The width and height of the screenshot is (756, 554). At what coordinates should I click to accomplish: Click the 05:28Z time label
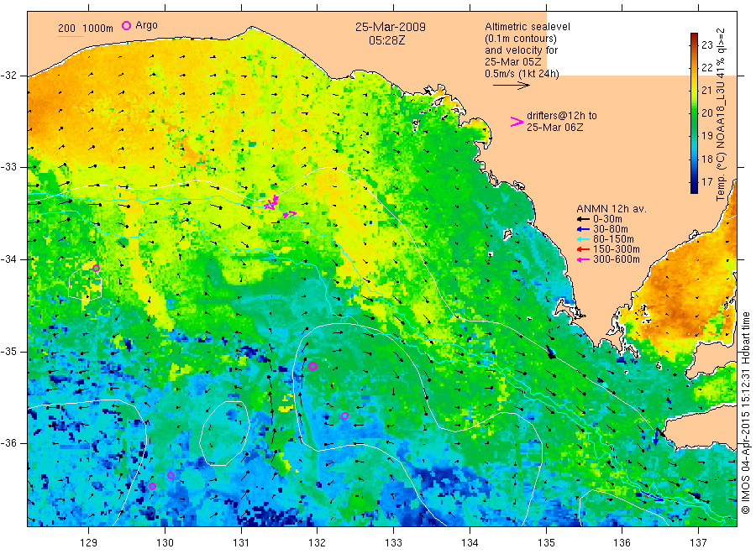(x=387, y=40)
